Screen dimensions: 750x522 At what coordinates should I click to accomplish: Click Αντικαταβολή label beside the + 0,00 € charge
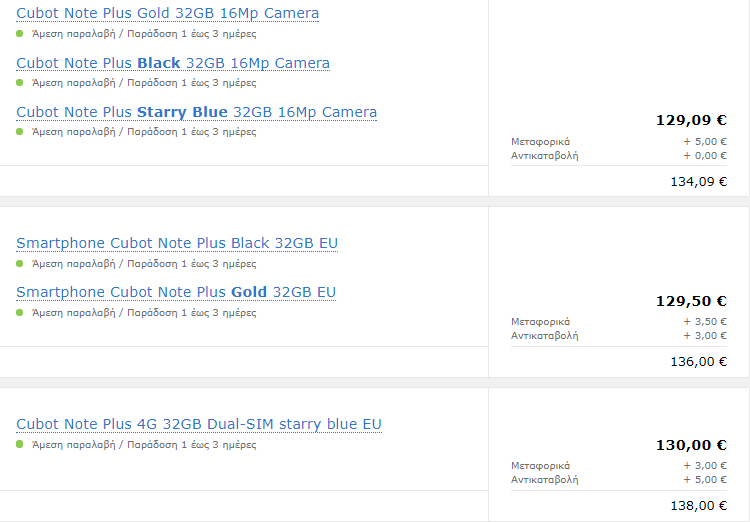click(x=545, y=156)
